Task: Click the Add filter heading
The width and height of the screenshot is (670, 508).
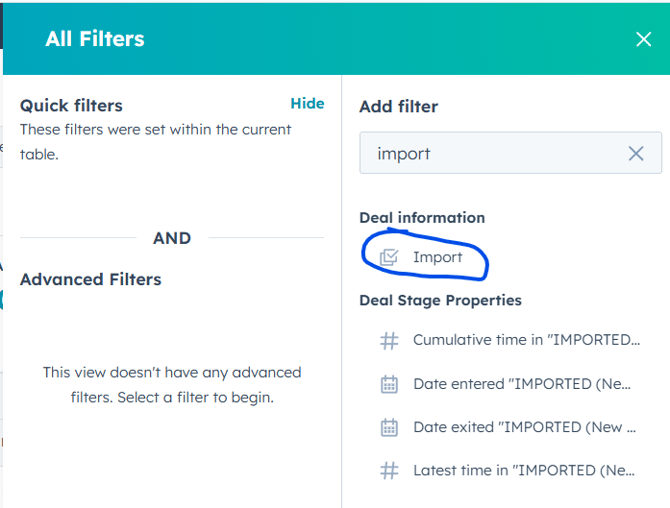Action: point(398,106)
